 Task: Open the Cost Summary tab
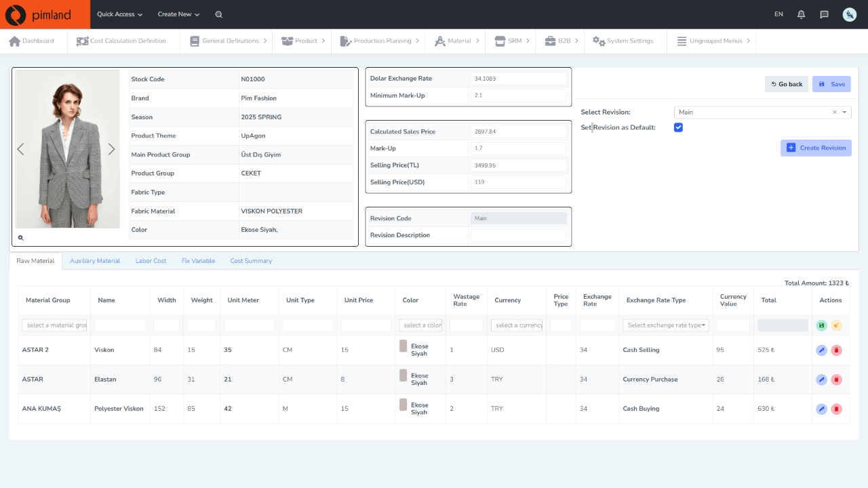[x=251, y=261]
